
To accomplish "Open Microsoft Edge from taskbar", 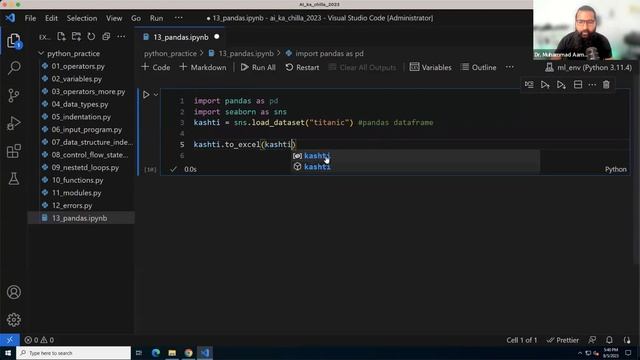I will 156,353.
